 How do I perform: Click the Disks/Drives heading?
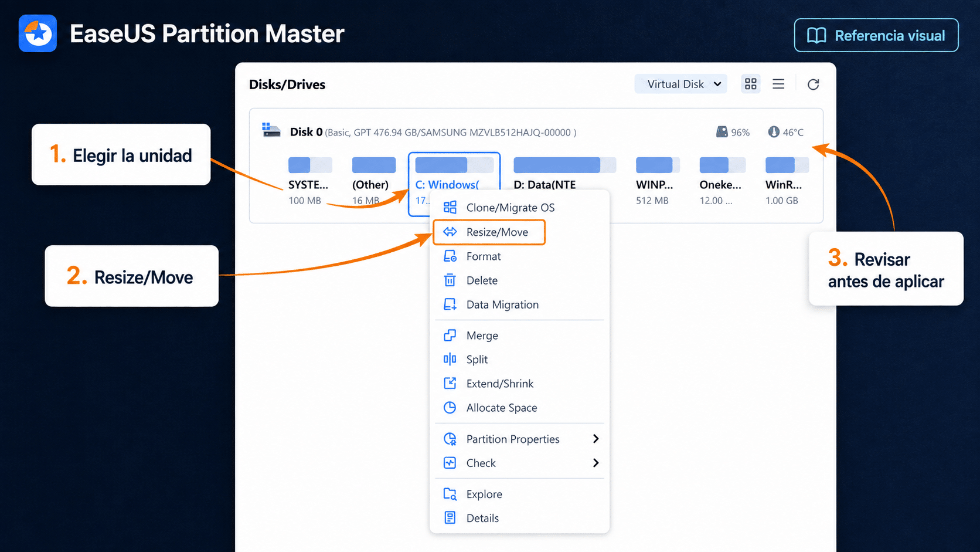(287, 84)
